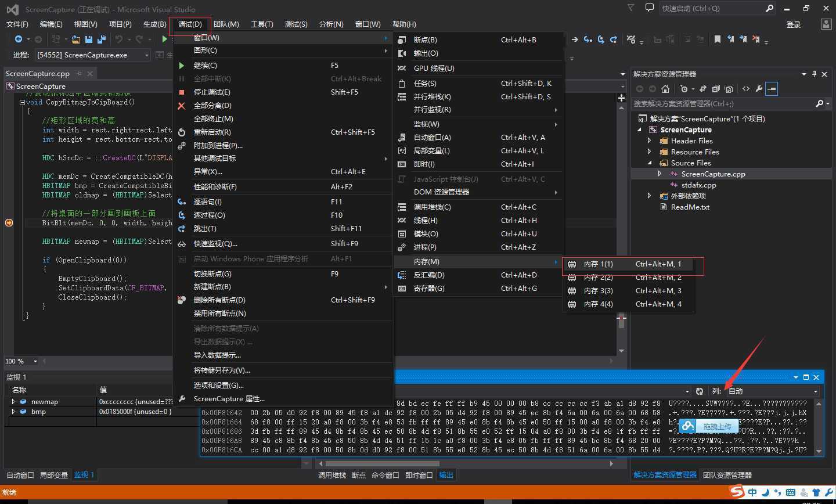Click the Solution Explorer search submit magnifier
The image size is (836, 504).
coord(820,103)
